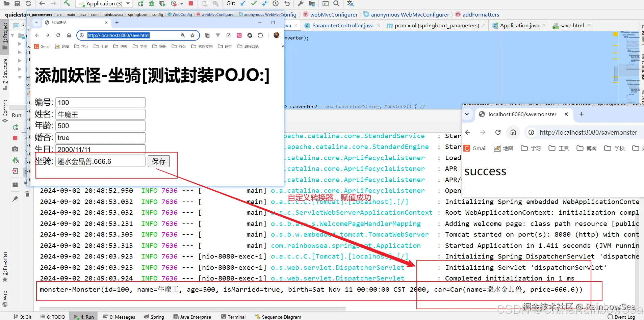
Task: Close the localhost:8080/savemonster browser tab
Action: point(566,114)
